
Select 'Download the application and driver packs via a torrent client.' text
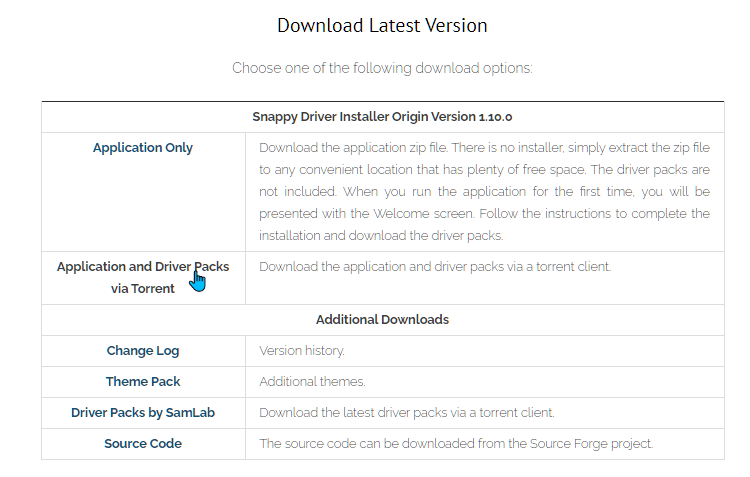435,266
